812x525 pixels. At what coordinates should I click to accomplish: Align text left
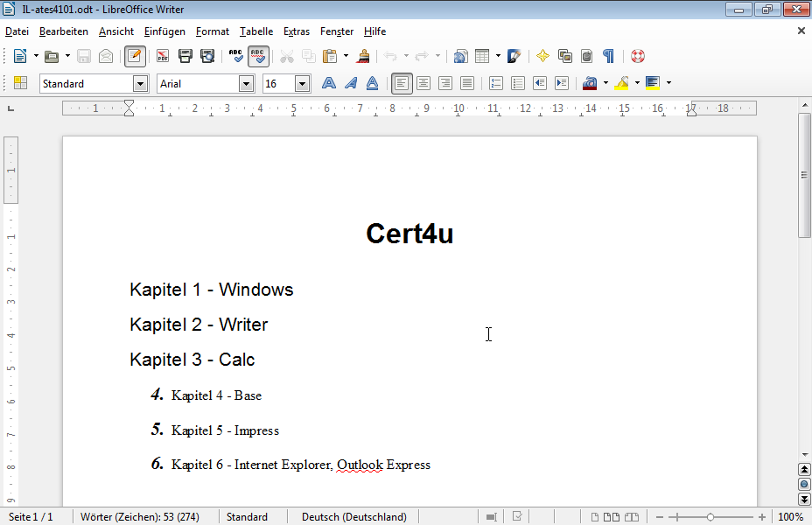(402, 83)
